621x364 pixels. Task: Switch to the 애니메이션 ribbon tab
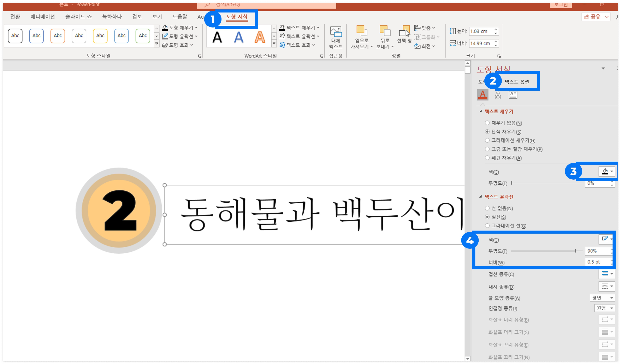42,17
